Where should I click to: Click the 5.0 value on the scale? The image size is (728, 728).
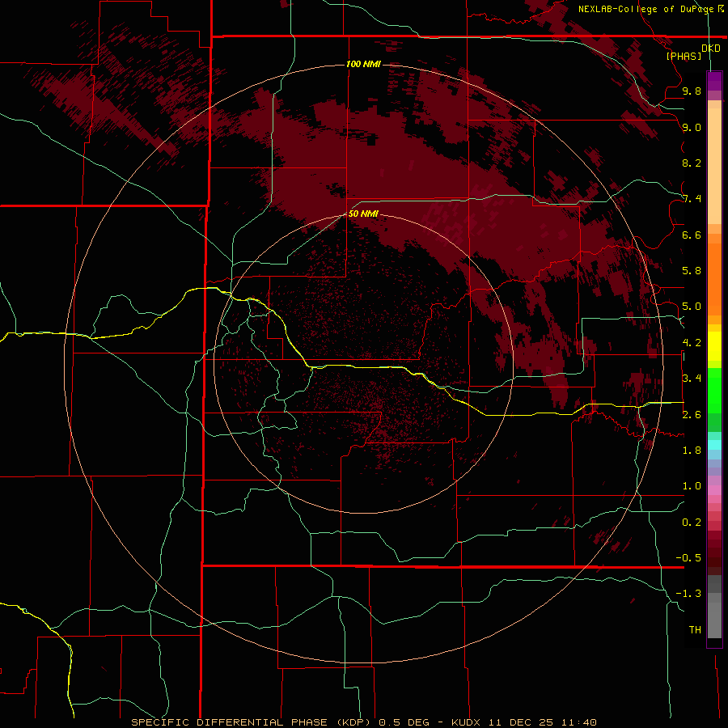click(x=692, y=307)
